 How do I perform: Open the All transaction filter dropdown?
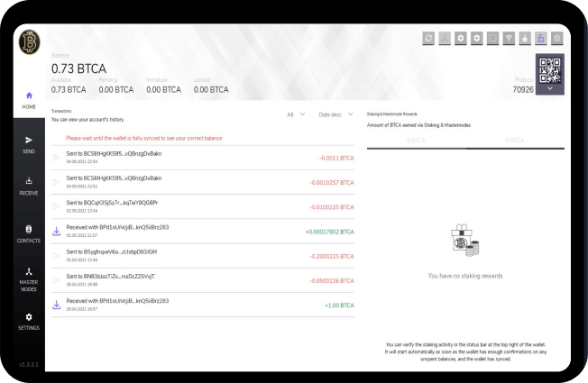click(x=296, y=114)
